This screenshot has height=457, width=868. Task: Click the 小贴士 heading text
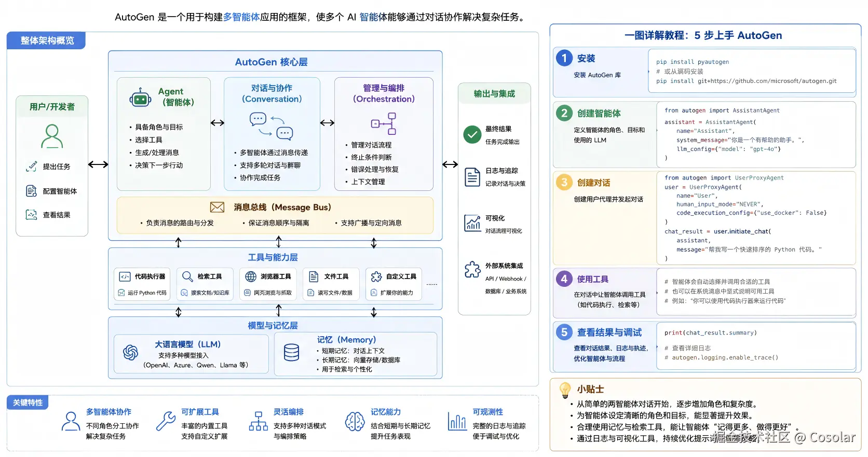pos(590,389)
